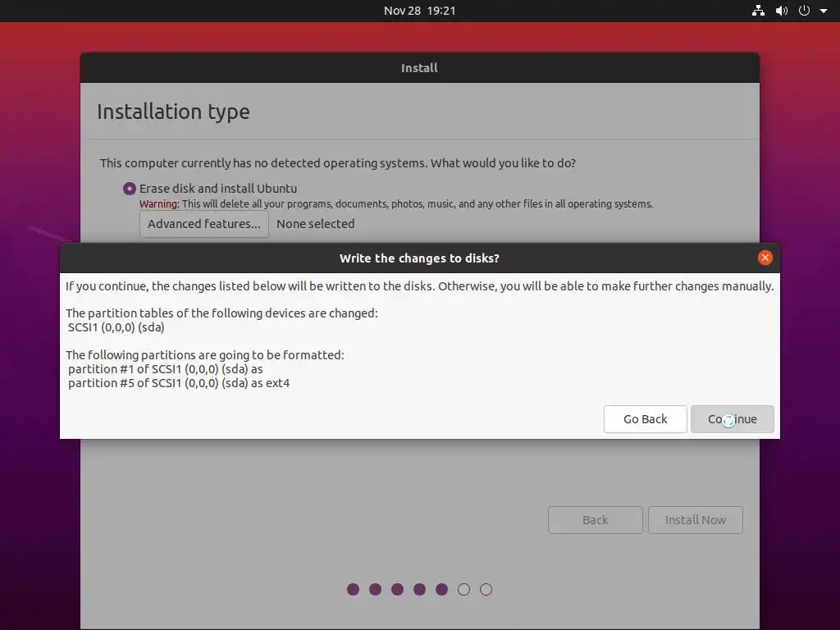The image size is (840, 630).
Task: Click the Install window title bar
Action: [x=419, y=67]
